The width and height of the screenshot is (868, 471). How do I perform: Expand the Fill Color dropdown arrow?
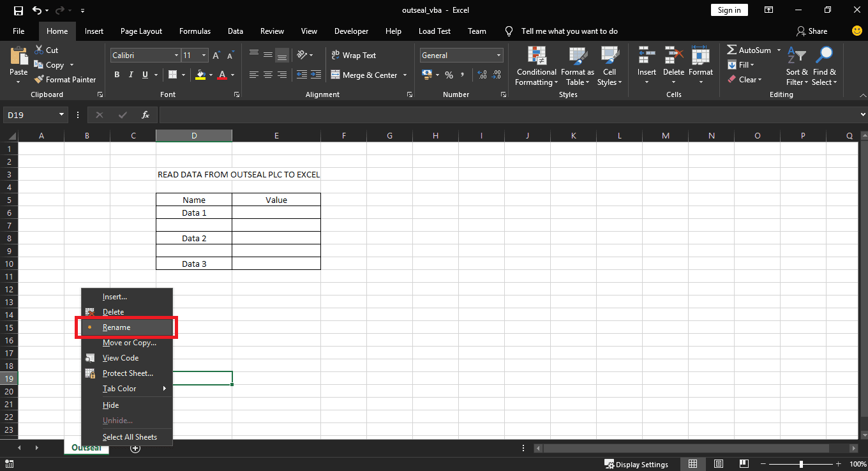point(211,75)
